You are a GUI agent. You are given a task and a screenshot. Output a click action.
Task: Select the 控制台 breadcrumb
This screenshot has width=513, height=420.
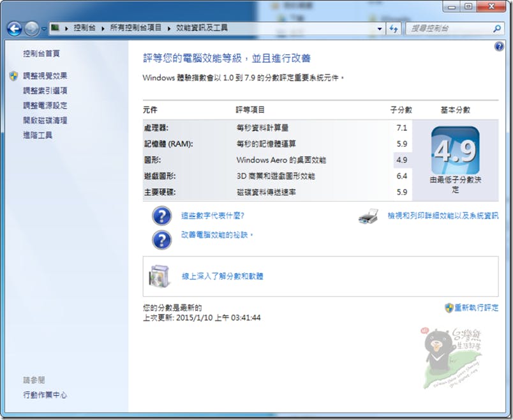[84, 28]
